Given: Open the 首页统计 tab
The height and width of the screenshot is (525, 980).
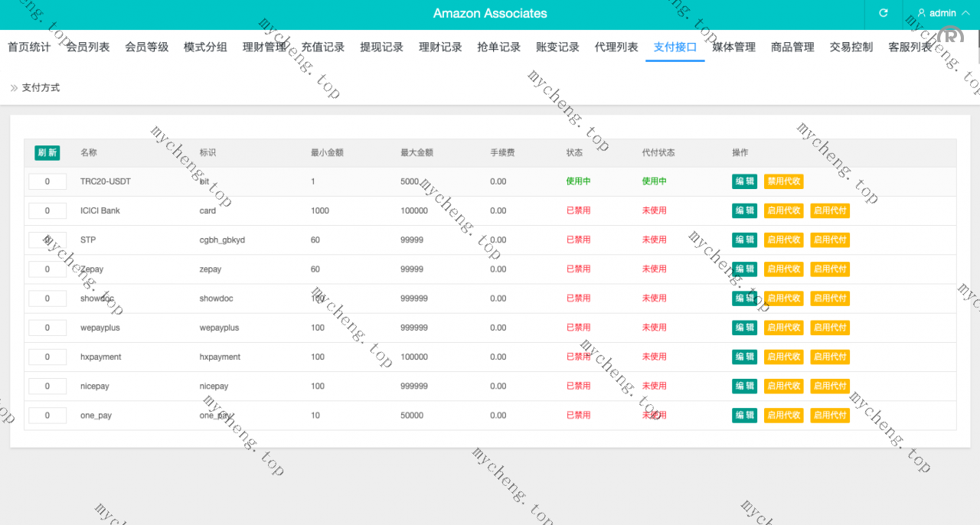Looking at the screenshot, I should coord(29,47).
